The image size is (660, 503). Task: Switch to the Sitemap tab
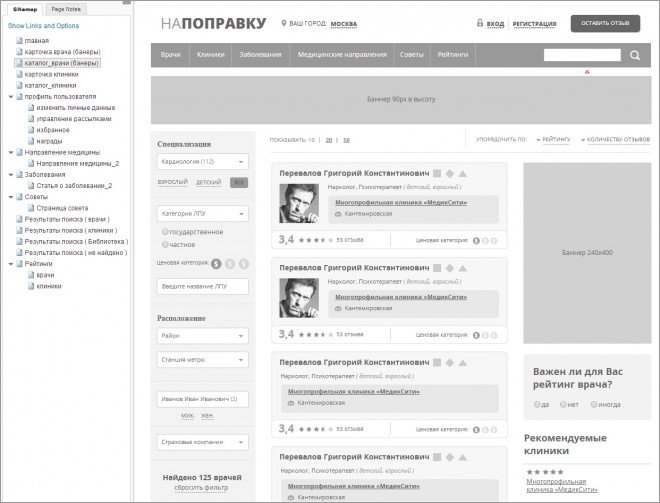pyautogui.click(x=25, y=9)
